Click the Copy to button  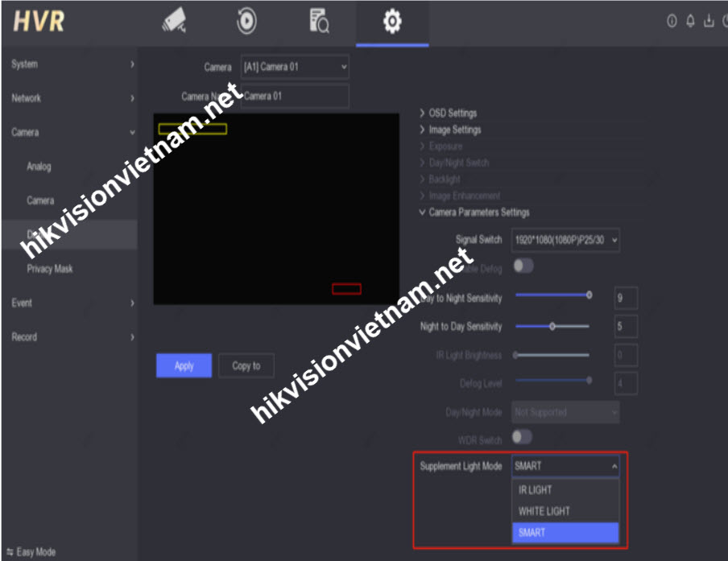click(x=246, y=365)
